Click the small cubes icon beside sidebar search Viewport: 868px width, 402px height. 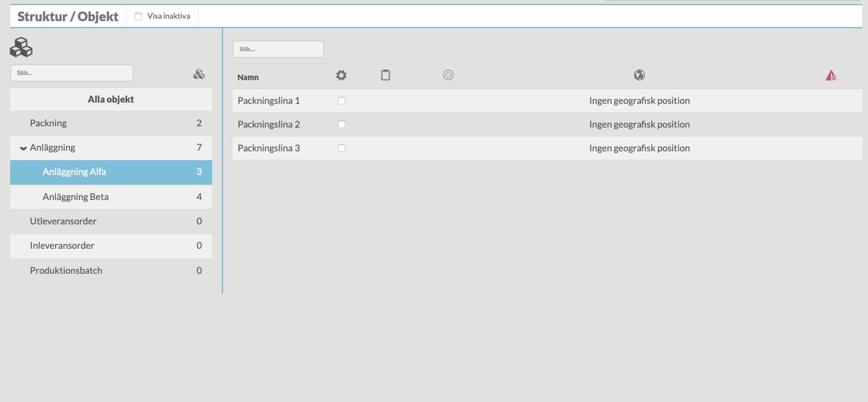coord(199,74)
